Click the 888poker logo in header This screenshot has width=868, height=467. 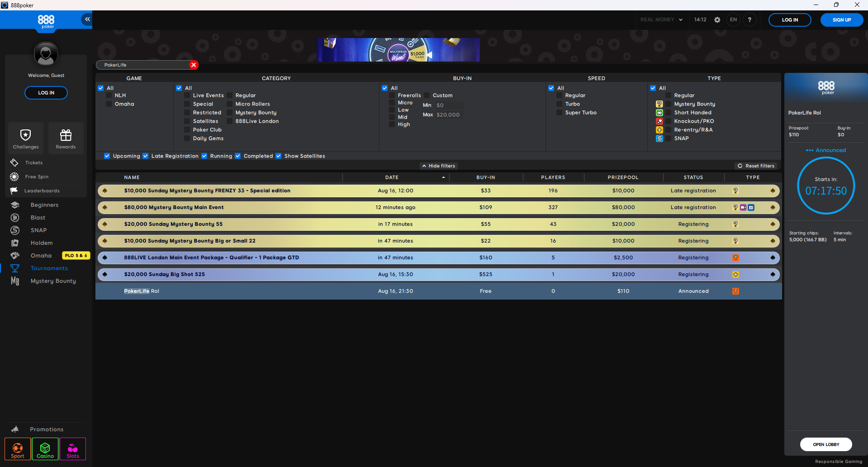tap(46, 21)
